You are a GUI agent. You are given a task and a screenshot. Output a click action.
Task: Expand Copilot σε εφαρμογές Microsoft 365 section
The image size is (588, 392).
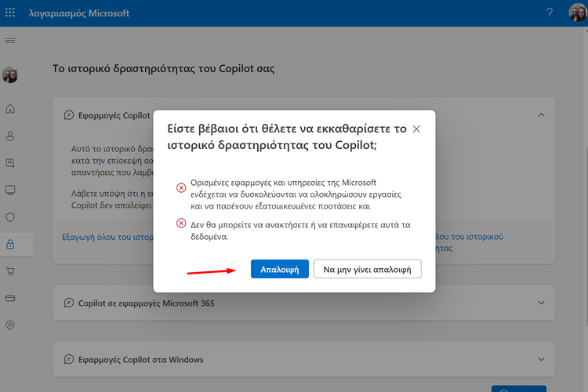tap(541, 303)
